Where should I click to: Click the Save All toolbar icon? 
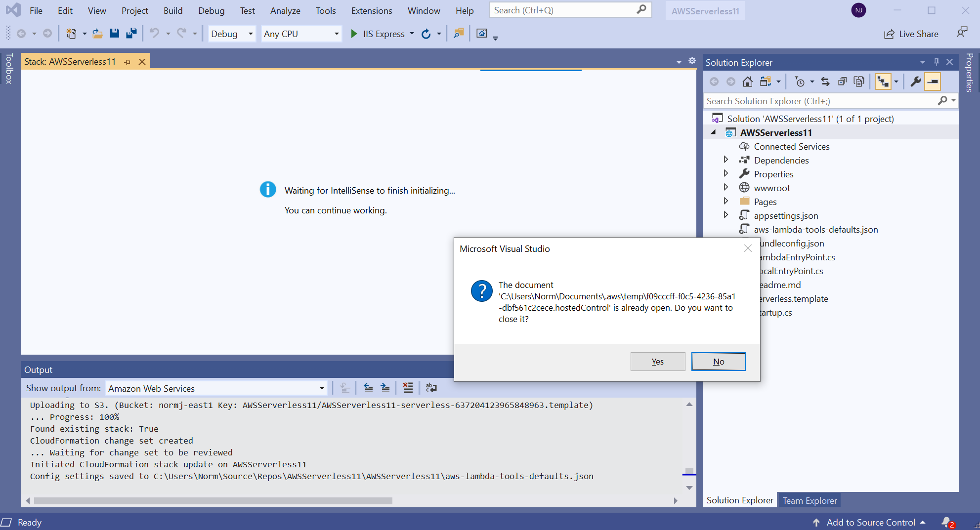click(x=131, y=34)
